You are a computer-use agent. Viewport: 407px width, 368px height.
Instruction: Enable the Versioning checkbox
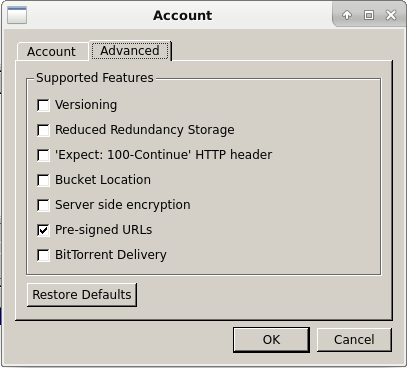43,105
